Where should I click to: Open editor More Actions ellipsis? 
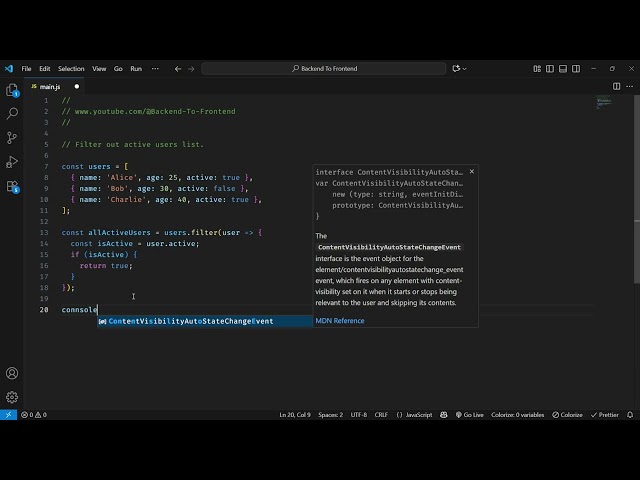630,86
